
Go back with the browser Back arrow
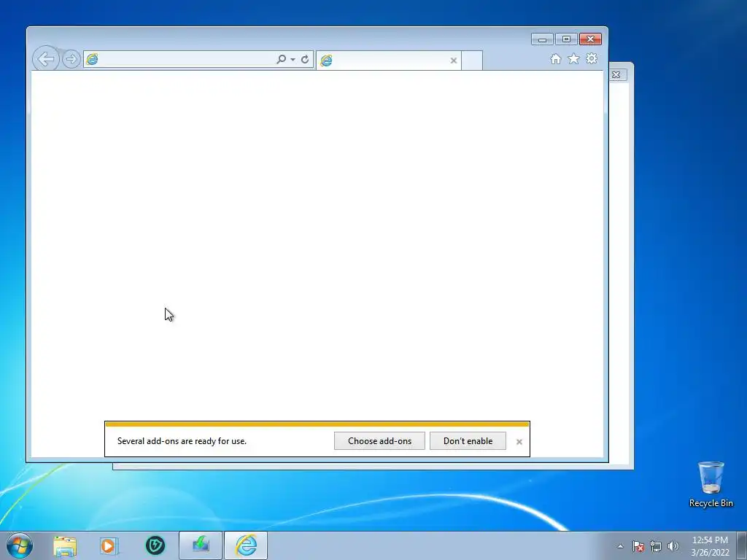(46, 59)
